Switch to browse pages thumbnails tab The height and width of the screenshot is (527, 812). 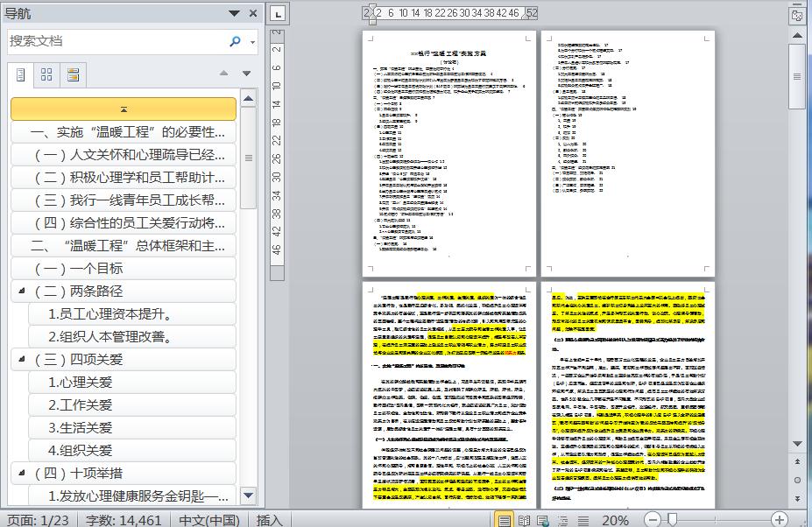coord(46,75)
